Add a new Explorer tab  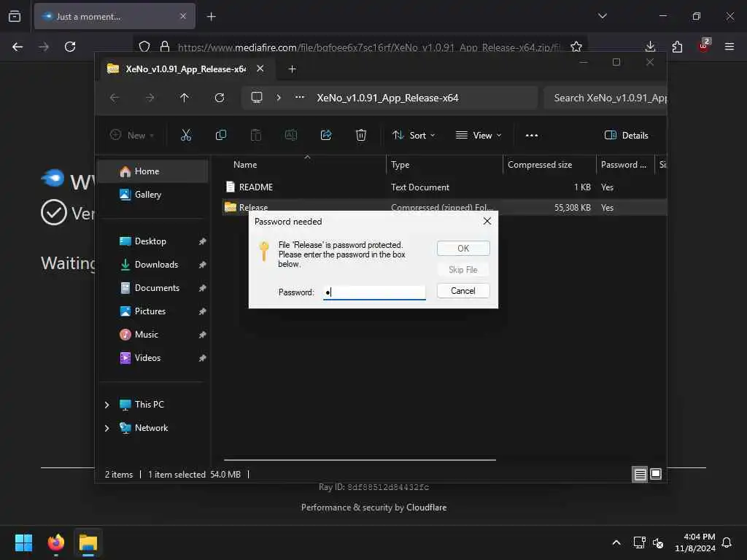tap(293, 69)
